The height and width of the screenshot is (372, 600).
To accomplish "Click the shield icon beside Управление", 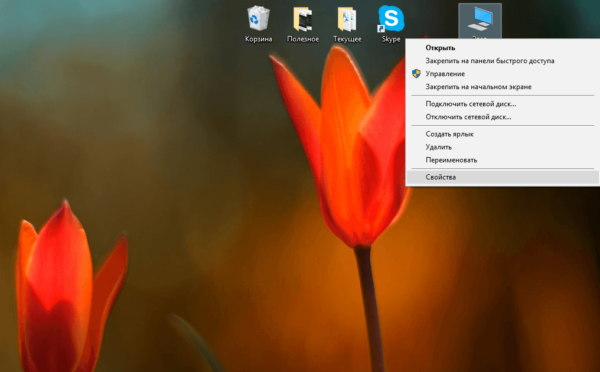I will tap(416, 73).
